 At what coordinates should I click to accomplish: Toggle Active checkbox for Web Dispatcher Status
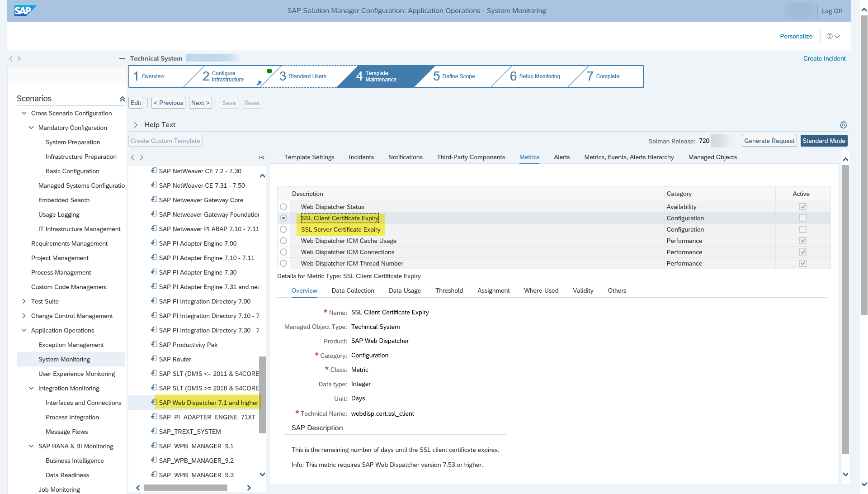[803, 207]
